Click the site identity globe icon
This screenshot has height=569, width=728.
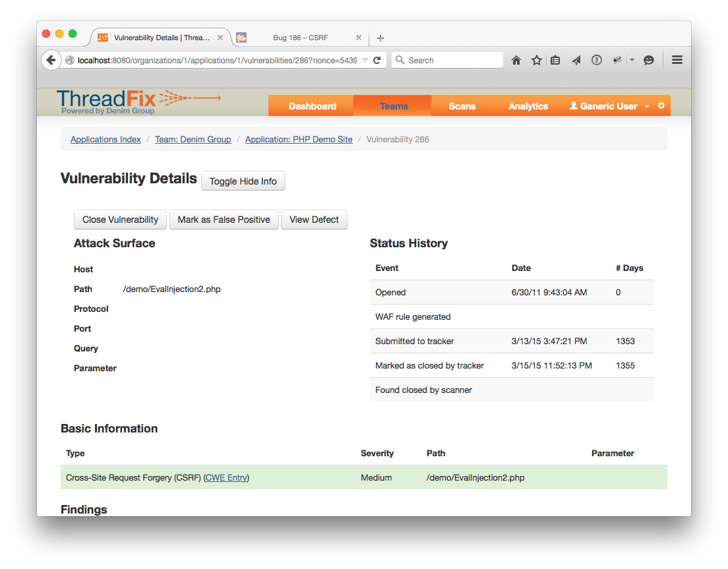(70, 61)
